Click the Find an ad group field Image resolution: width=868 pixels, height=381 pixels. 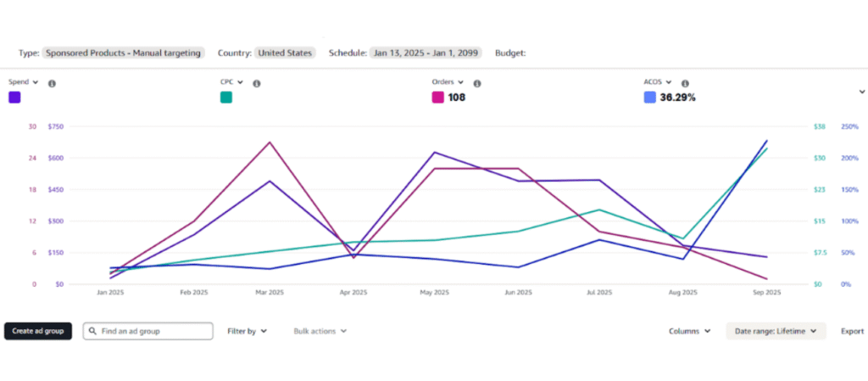tap(154, 331)
